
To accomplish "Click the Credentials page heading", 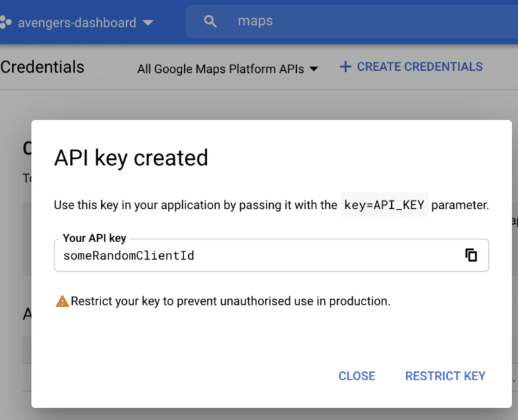I will (x=42, y=67).
